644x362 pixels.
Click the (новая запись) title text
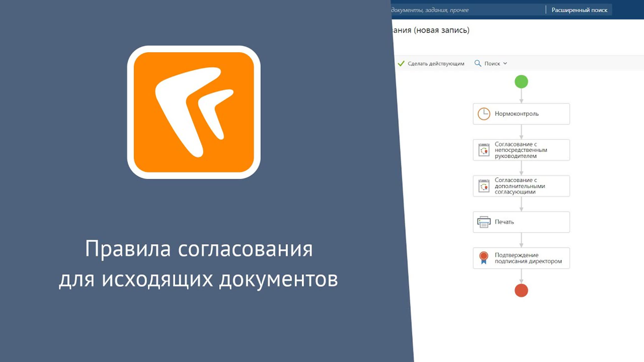[x=441, y=30]
